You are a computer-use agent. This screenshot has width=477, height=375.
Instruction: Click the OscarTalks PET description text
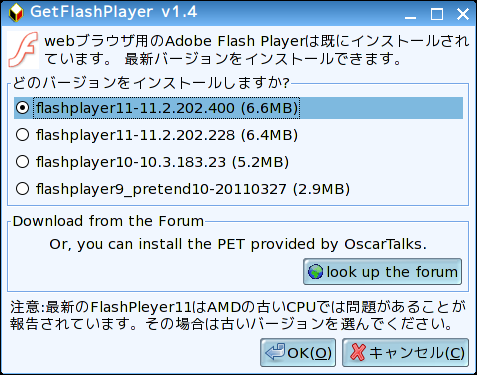point(238,244)
